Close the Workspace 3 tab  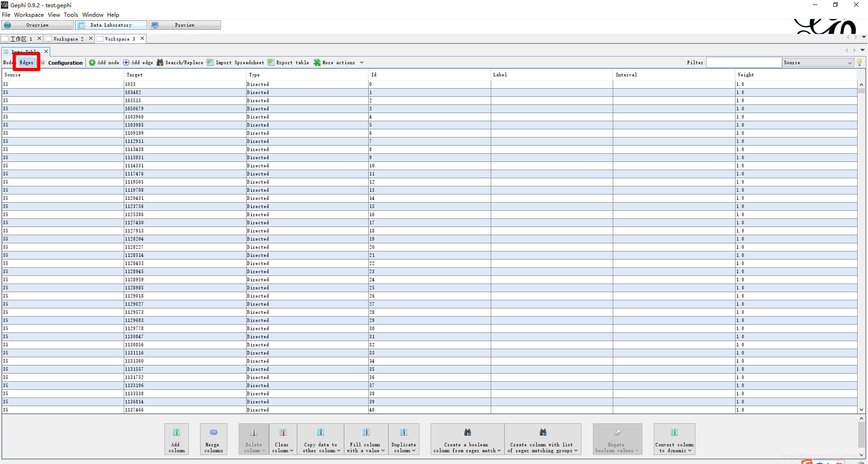coord(142,38)
